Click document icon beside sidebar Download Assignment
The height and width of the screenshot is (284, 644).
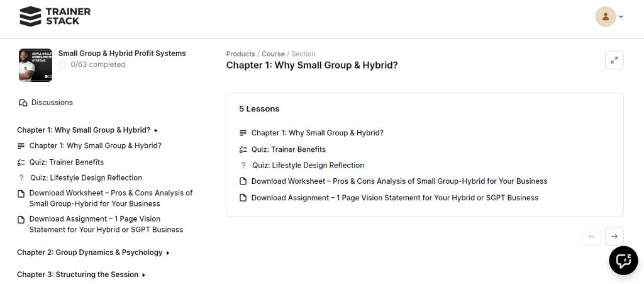click(21, 220)
